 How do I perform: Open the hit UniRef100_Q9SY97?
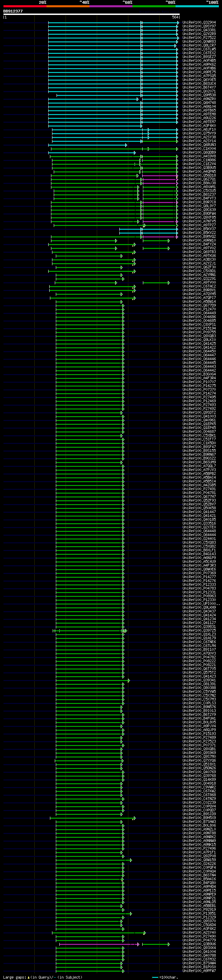point(199,26)
